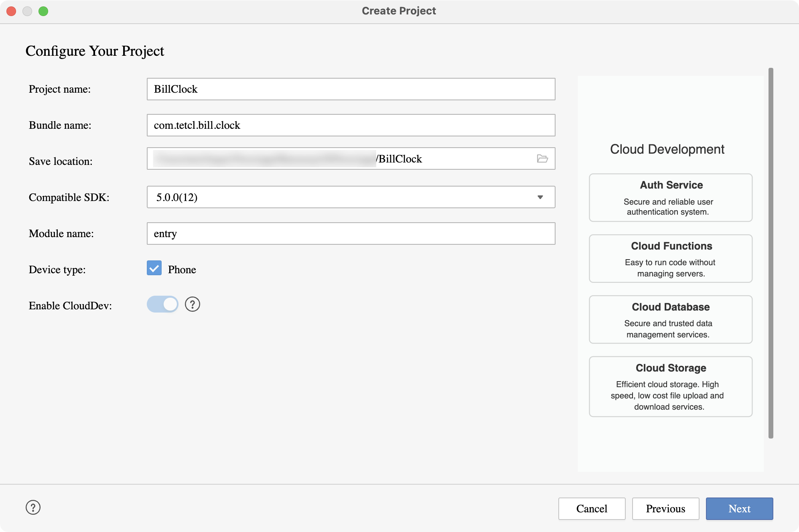The image size is (799, 532).
Task: Click the Next button to proceed
Action: pyautogui.click(x=739, y=509)
